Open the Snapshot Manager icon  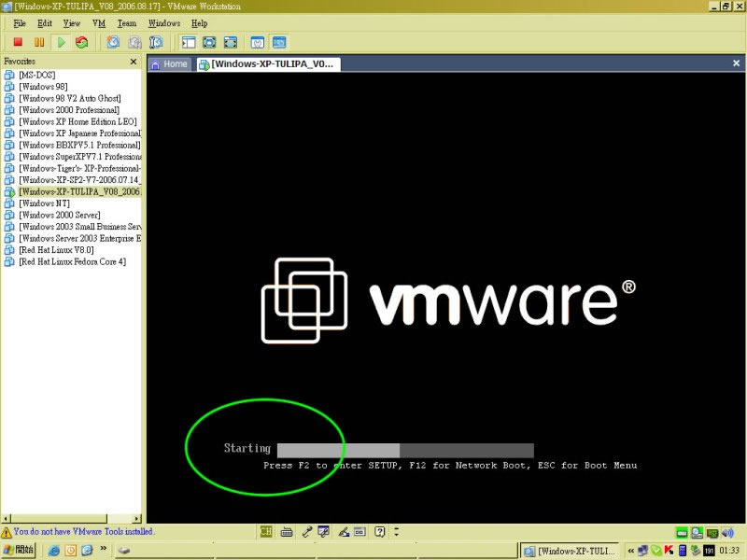(x=156, y=42)
